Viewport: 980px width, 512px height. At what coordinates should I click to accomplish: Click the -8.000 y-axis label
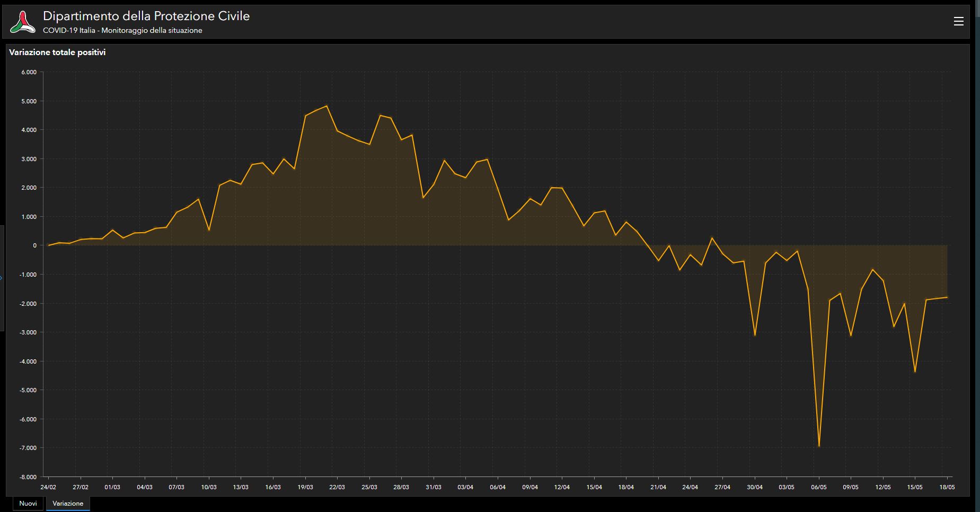[28, 477]
